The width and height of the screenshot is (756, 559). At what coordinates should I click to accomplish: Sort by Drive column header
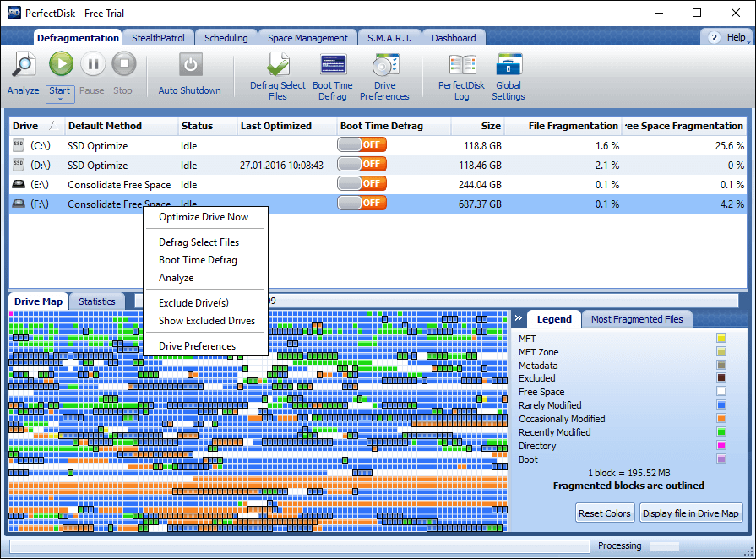coord(35,126)
